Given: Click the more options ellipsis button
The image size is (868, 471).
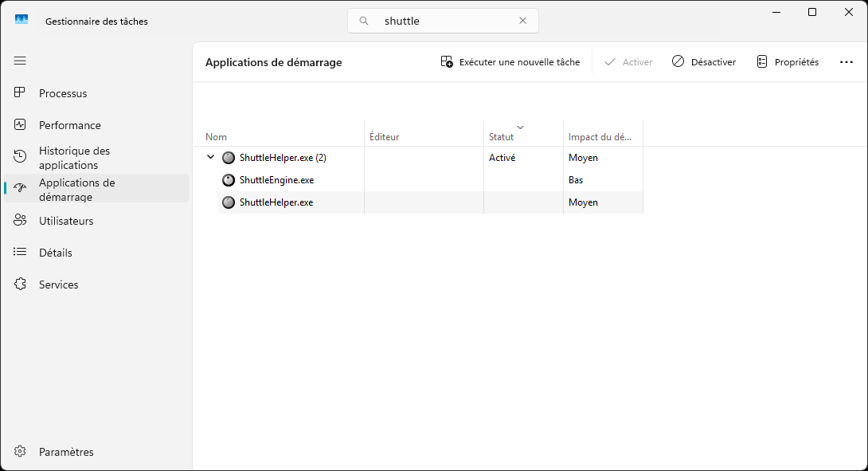Looking at the screenshot, I should coord(846,62).
